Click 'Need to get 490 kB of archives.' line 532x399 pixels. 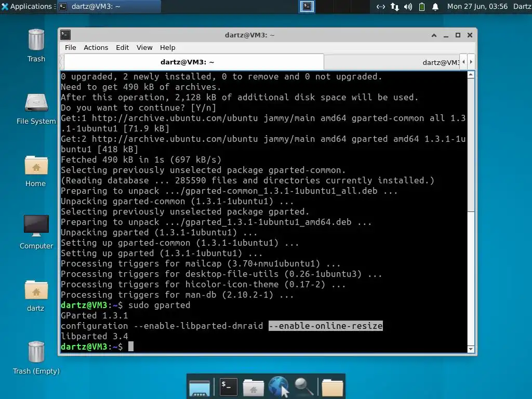pos(141,87)
